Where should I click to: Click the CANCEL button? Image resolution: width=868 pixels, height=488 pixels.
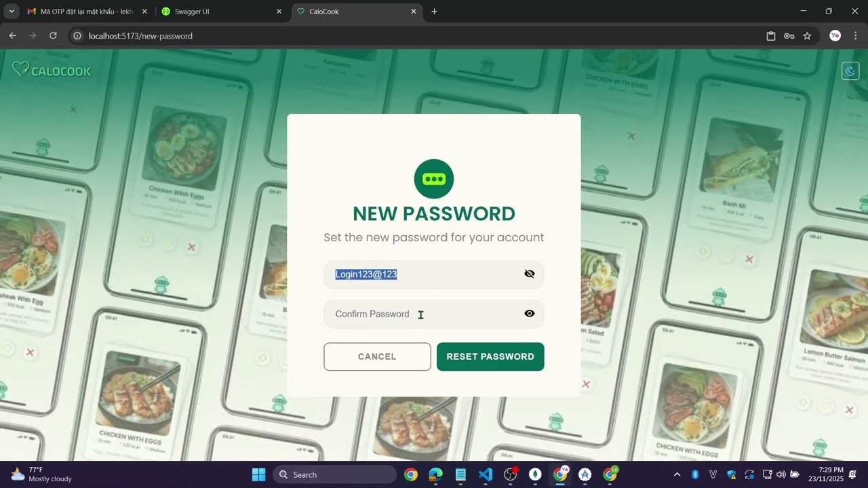coord(377,357)
